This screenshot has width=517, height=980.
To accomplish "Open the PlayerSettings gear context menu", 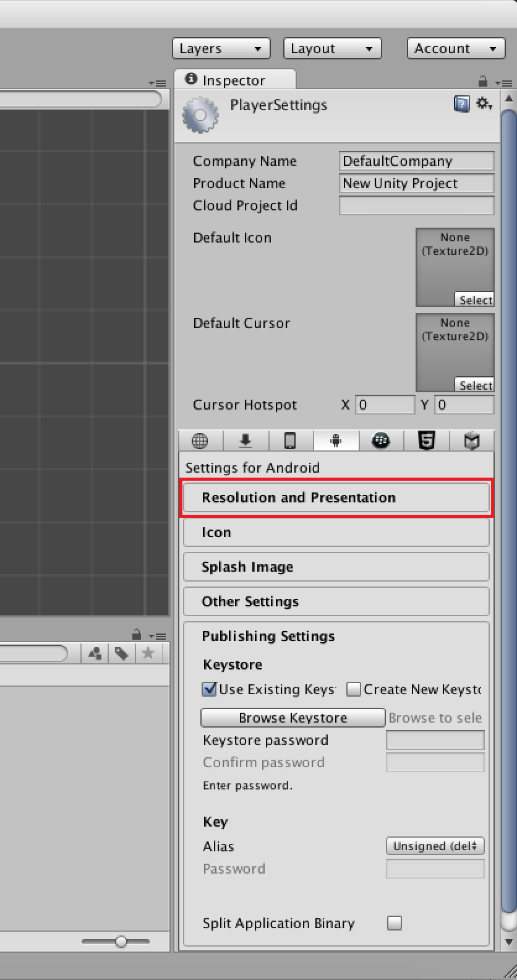I will click(484, 104).
